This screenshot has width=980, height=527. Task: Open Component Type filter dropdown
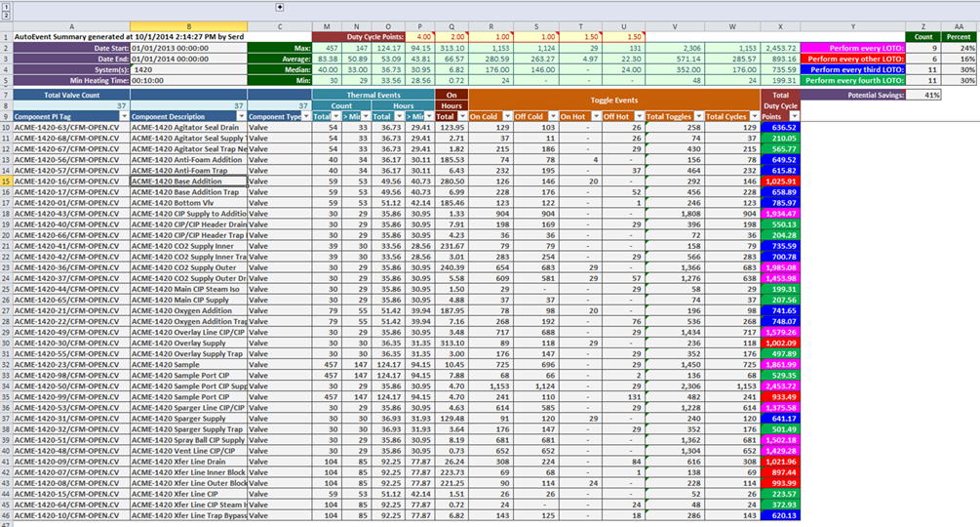[x=305, y=116]
